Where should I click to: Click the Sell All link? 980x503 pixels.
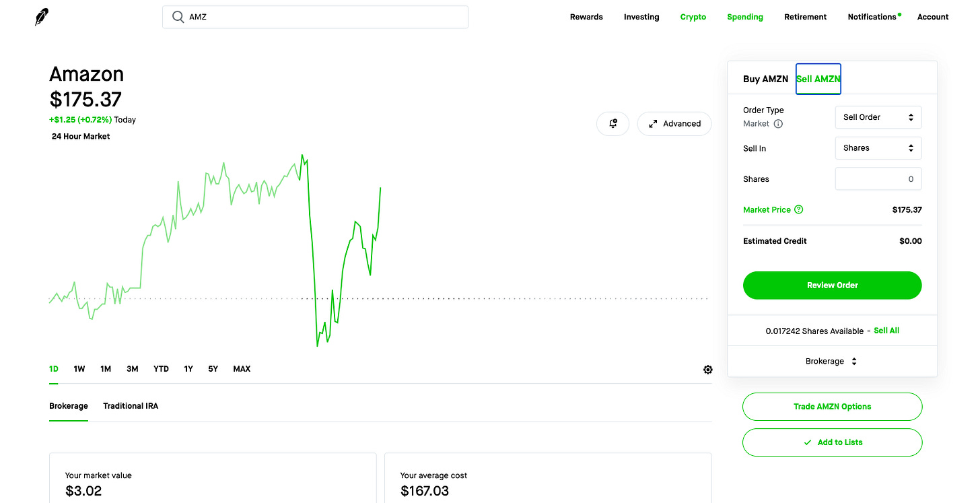tap(886, 331)
